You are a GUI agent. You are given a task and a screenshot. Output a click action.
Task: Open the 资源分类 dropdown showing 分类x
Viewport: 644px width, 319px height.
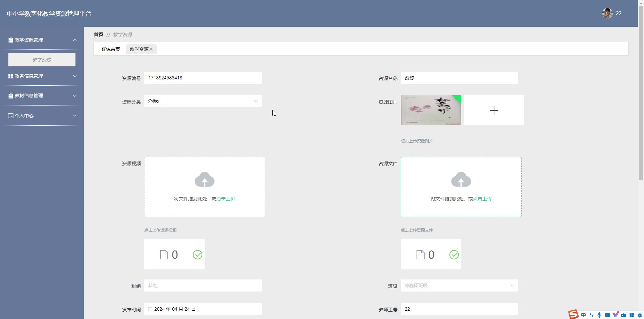(203, 101)
